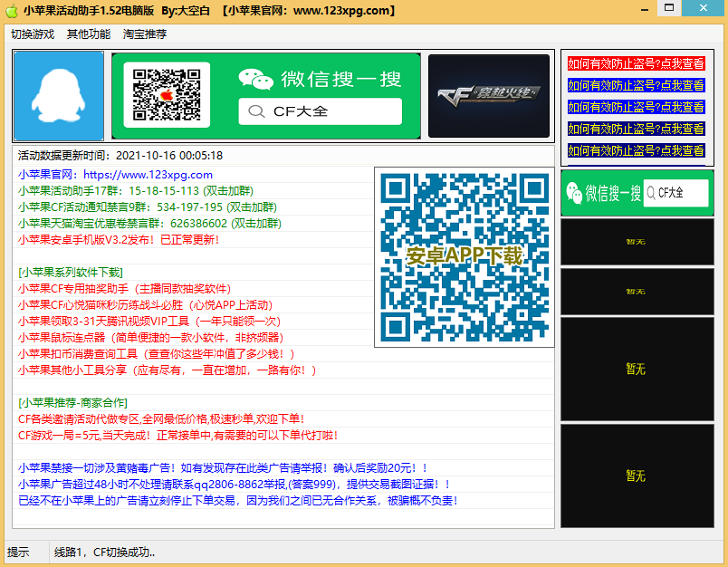Click the first small 暂无 ad slot
This screenshot has height=567, width=728.
[x=637, y=242]
